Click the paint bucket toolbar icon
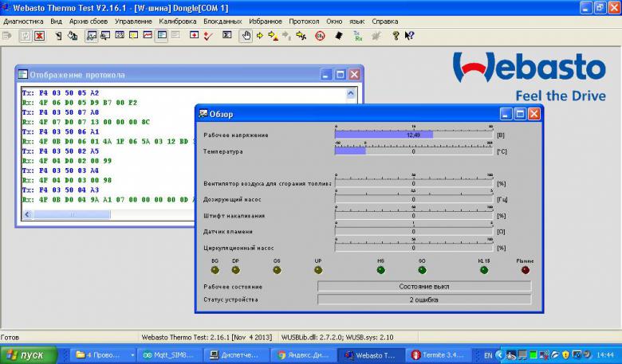Image resolution: width=622 pixels, height=364 pixels. pyautogui.click(x=73, y=36)
